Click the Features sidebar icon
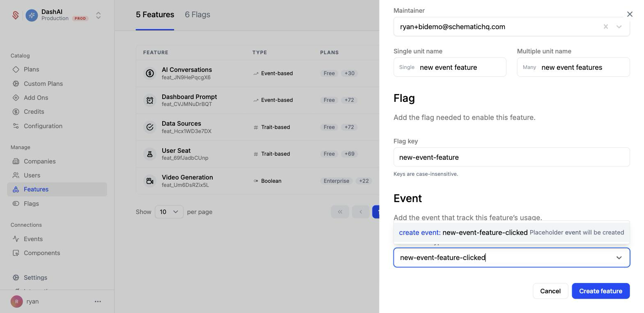Screen dimensions: 644x313 16,189
